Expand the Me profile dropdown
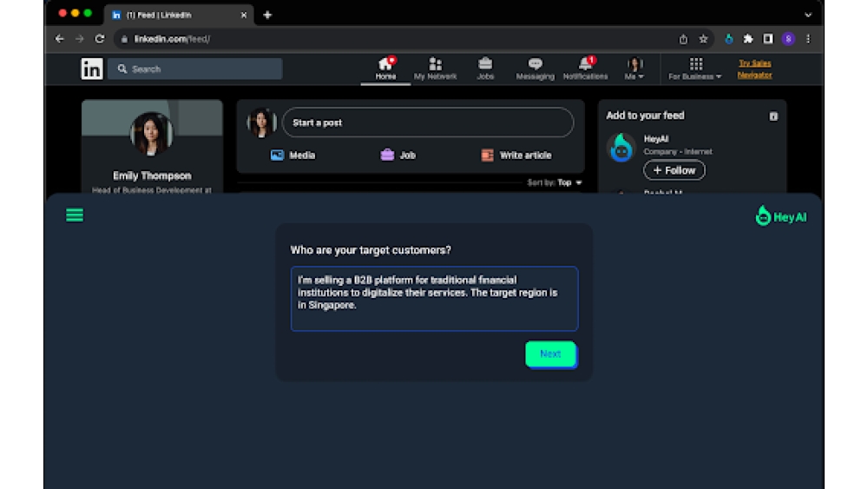Viewport: 868px width, 489px height. [635, 69]
